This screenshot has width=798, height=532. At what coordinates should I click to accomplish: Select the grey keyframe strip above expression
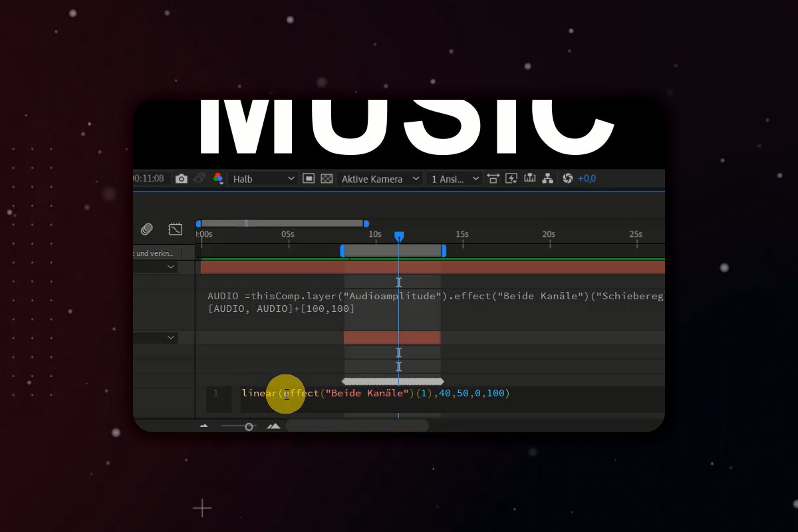point(392,382)
